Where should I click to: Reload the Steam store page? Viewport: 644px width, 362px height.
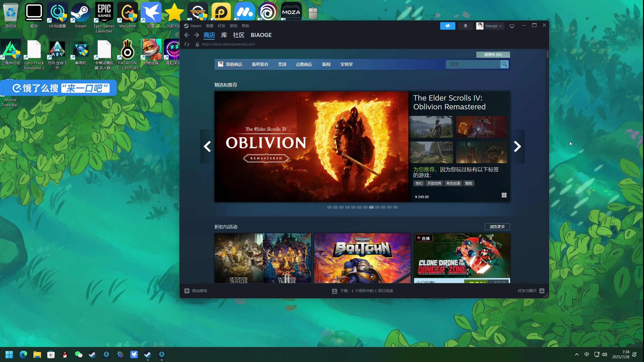(187, 44)
